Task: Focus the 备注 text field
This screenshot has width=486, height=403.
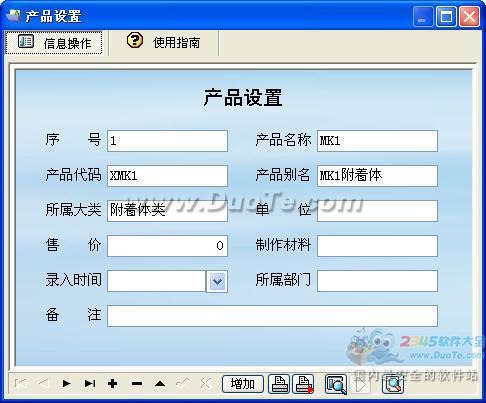Action: pos(272,316)
